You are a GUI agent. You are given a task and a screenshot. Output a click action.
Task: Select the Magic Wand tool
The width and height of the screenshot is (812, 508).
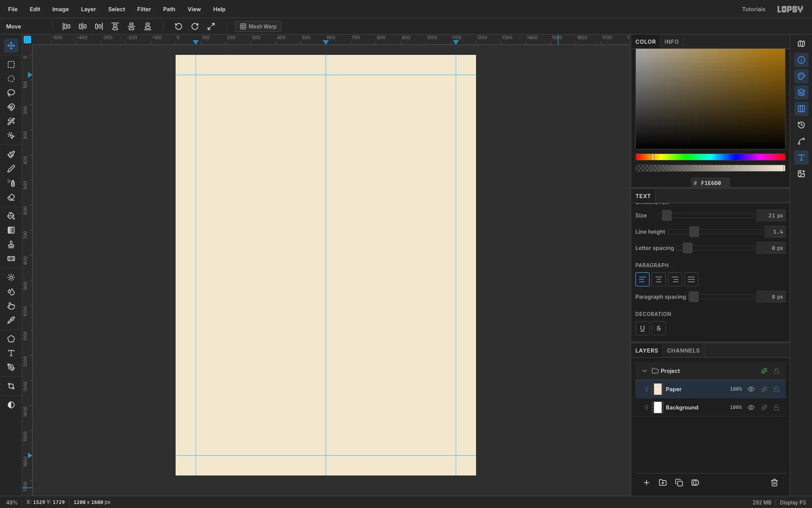(11, 121)
